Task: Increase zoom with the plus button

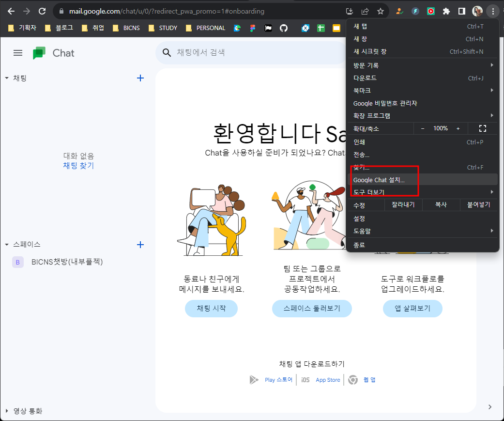Action: (458, 128)
